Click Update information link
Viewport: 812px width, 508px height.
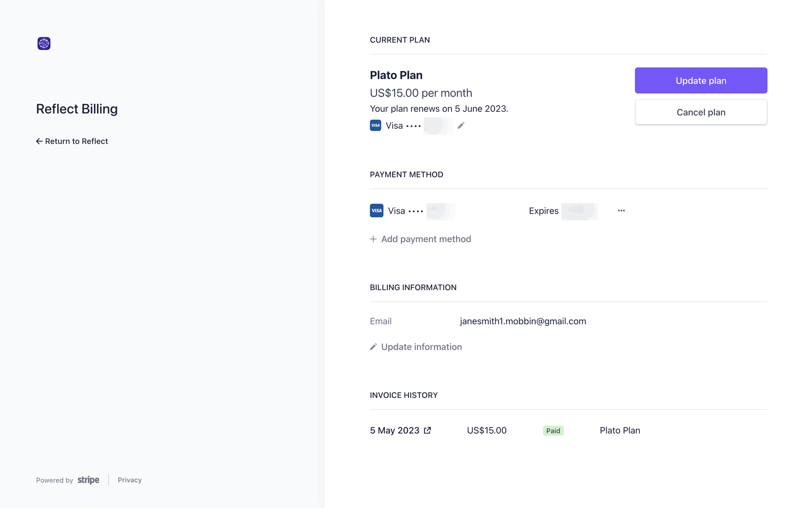tap(416, 347)
